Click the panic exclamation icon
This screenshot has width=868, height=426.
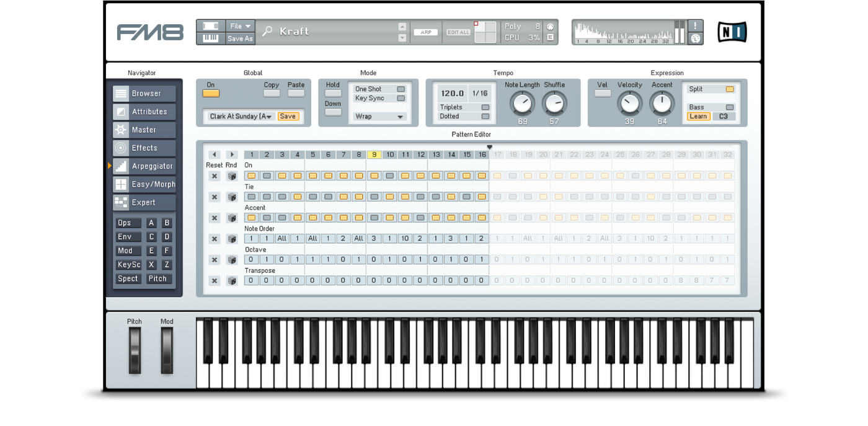tap(696, 25)
